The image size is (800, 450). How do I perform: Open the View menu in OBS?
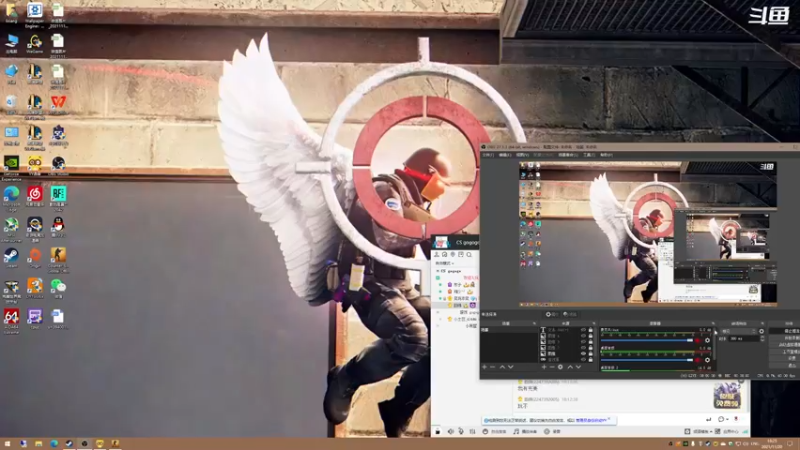tap(522, 155)
